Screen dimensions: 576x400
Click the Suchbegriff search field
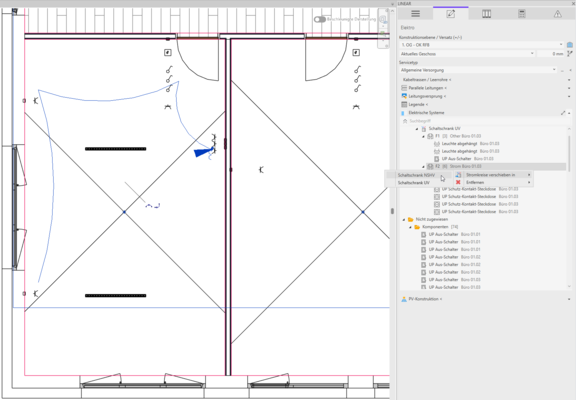coord(485,121)
